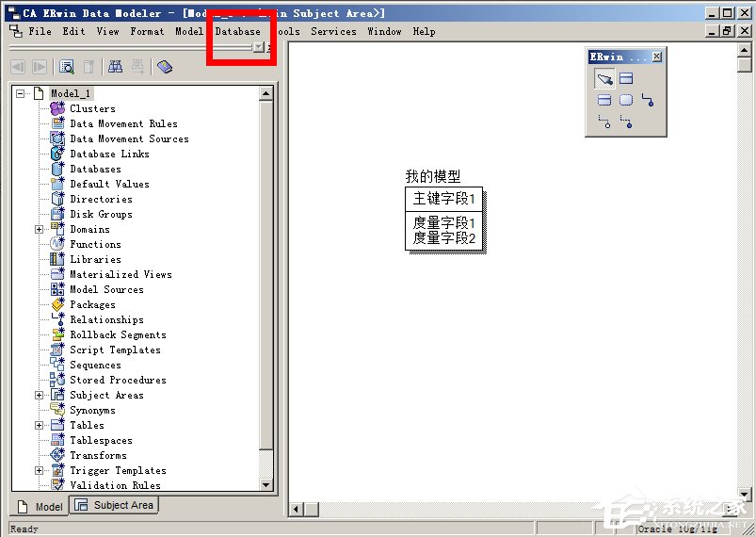Open the Help menu
This screenshot has width=756, height=537.
(424, 31)
